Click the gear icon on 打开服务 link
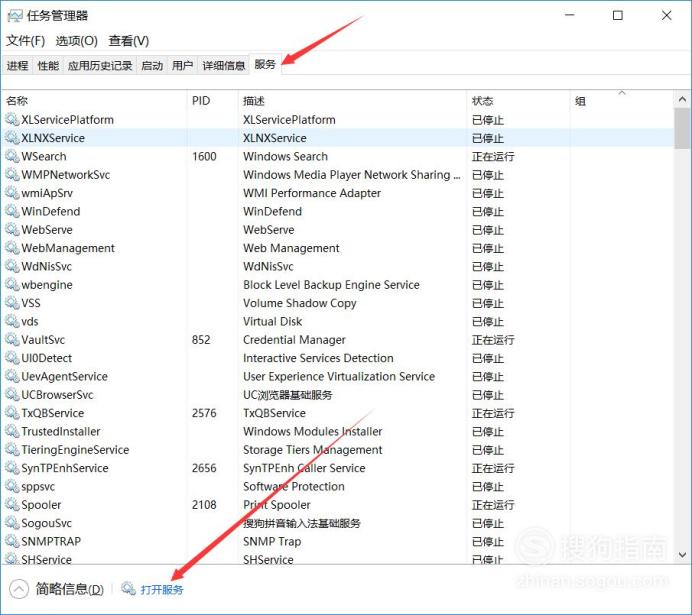This screenshot has height=615, width=692. coord(128,589)
